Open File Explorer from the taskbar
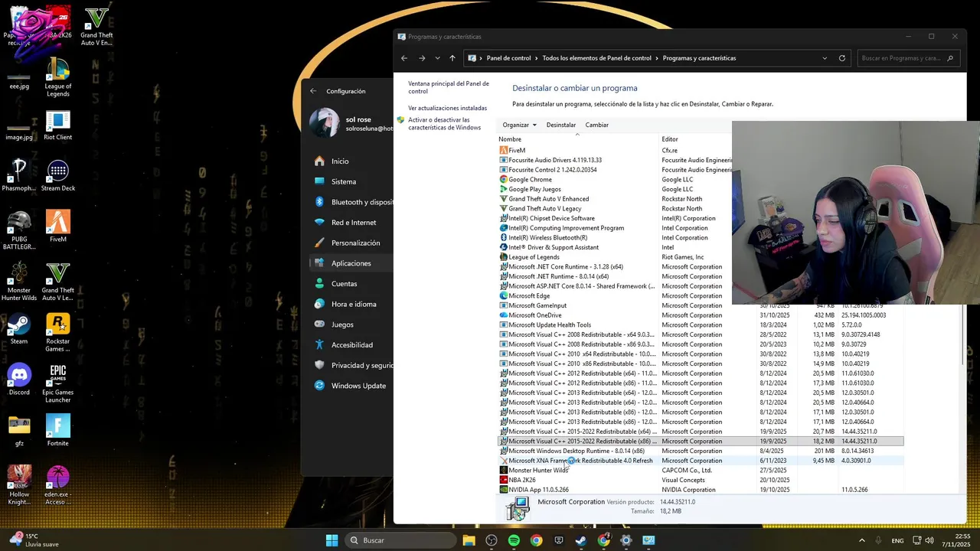 click(469, 540)
